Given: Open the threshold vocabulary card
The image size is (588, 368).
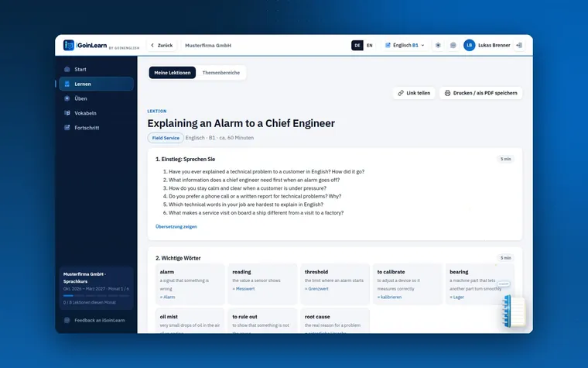Looking at the screenshot, I should [x=335, y=284].
